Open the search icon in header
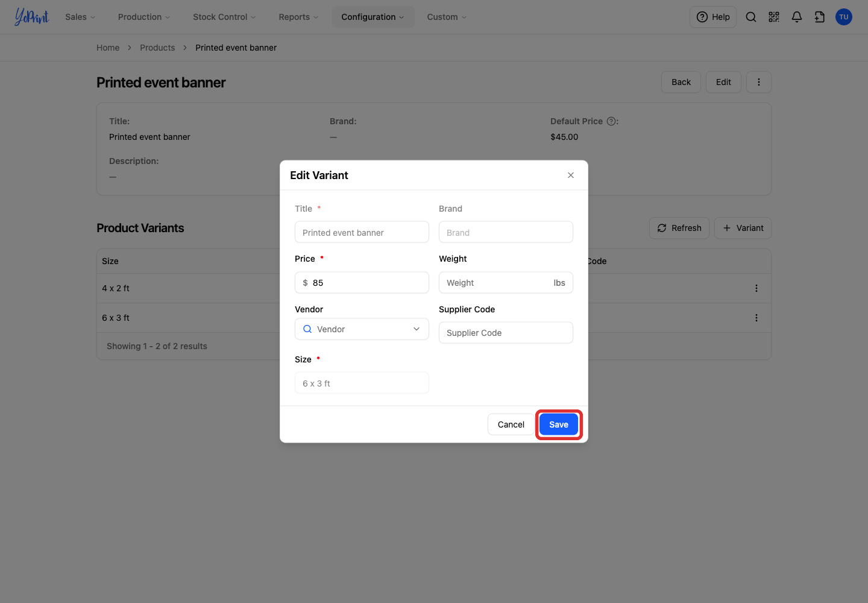The image size is (868, 603). point(751,17)
